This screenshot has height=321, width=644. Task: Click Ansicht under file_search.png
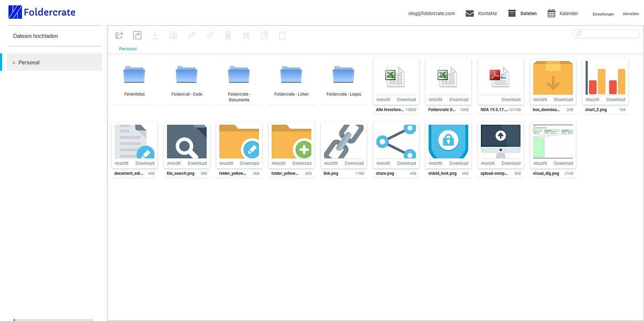point(174,163)
